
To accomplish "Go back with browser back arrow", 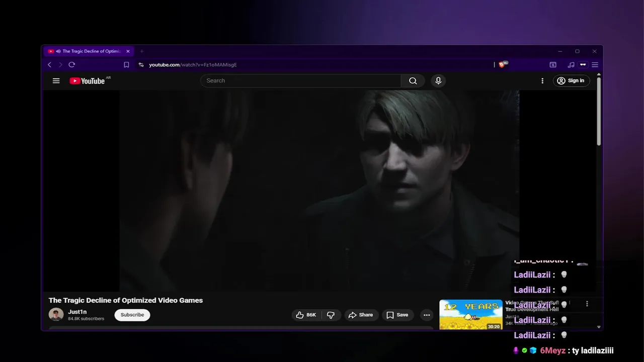I will (x=49, y=65).
